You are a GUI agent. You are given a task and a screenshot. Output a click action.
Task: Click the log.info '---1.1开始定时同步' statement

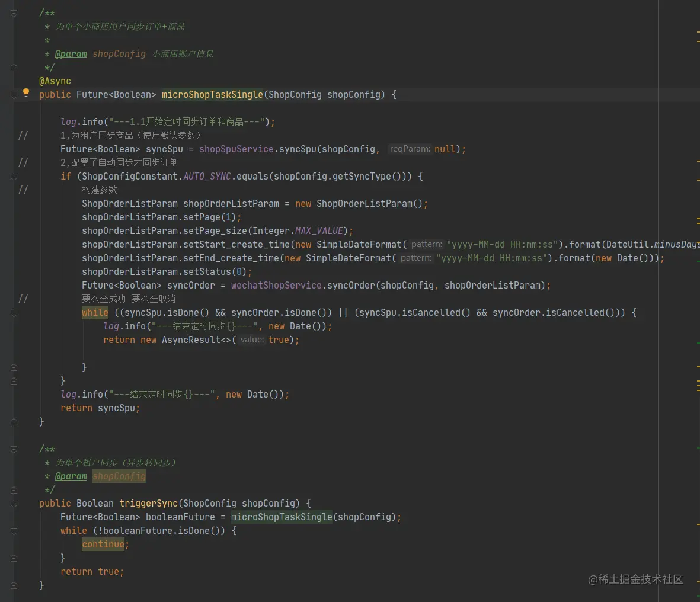[167, 122]
